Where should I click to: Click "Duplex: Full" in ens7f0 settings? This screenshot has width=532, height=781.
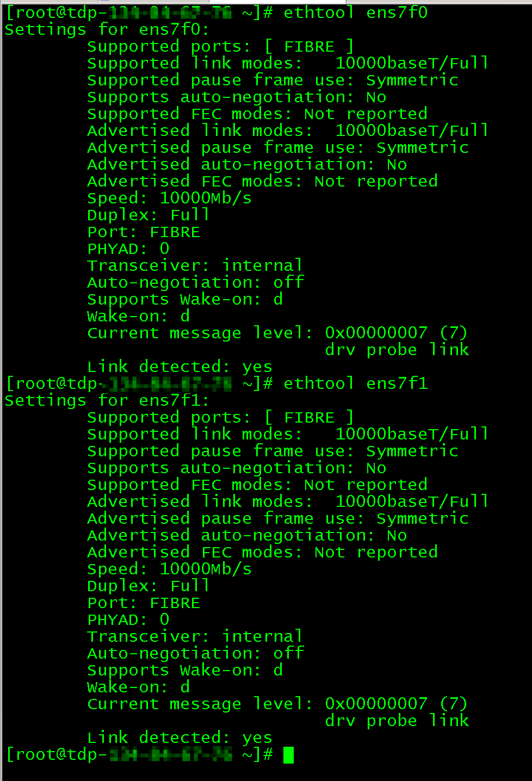(148, 215)
